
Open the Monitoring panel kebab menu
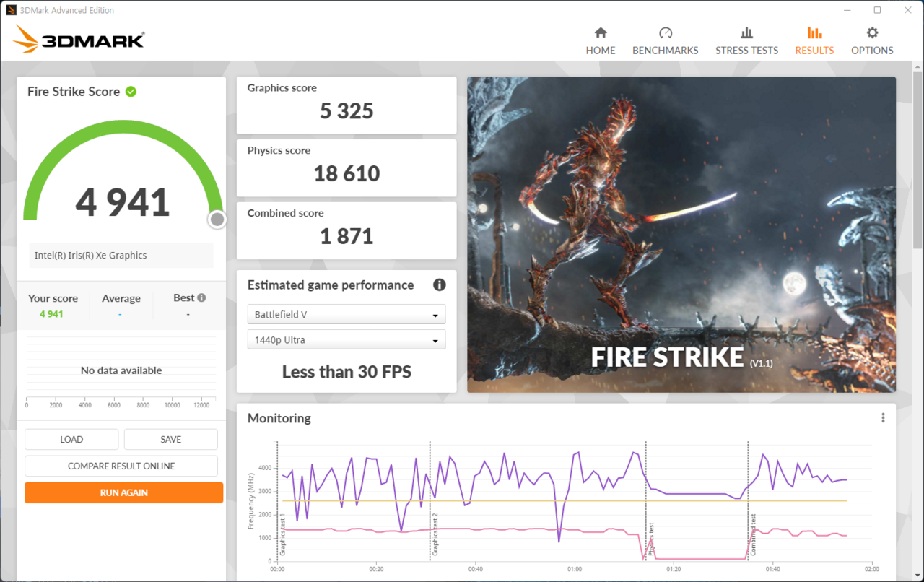coord(882,417)
